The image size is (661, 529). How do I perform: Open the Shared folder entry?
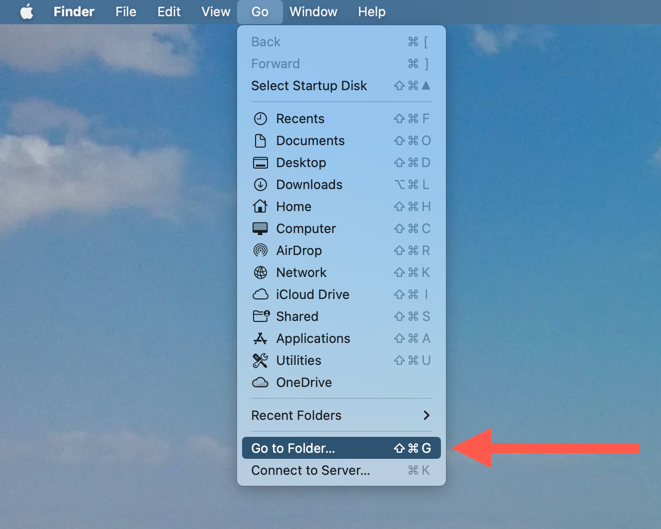[341, 317]
